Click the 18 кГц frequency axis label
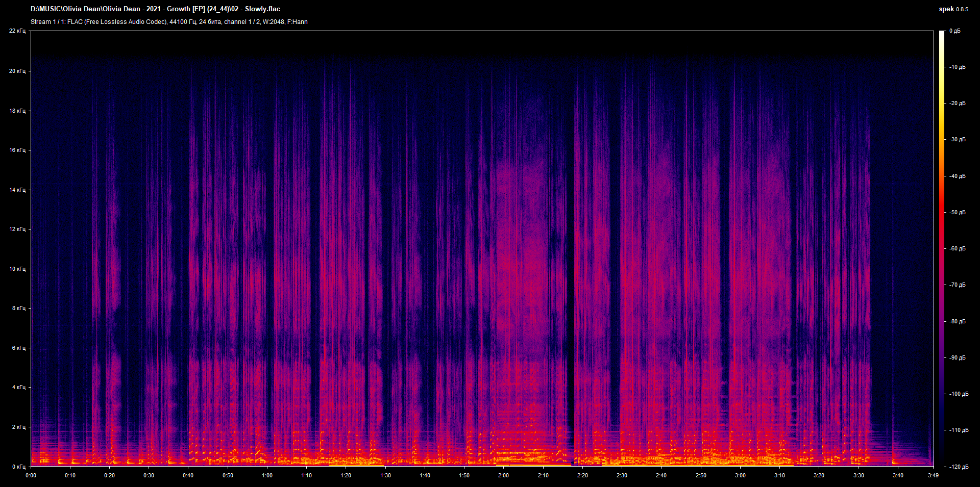 click(x=17, y=111)
